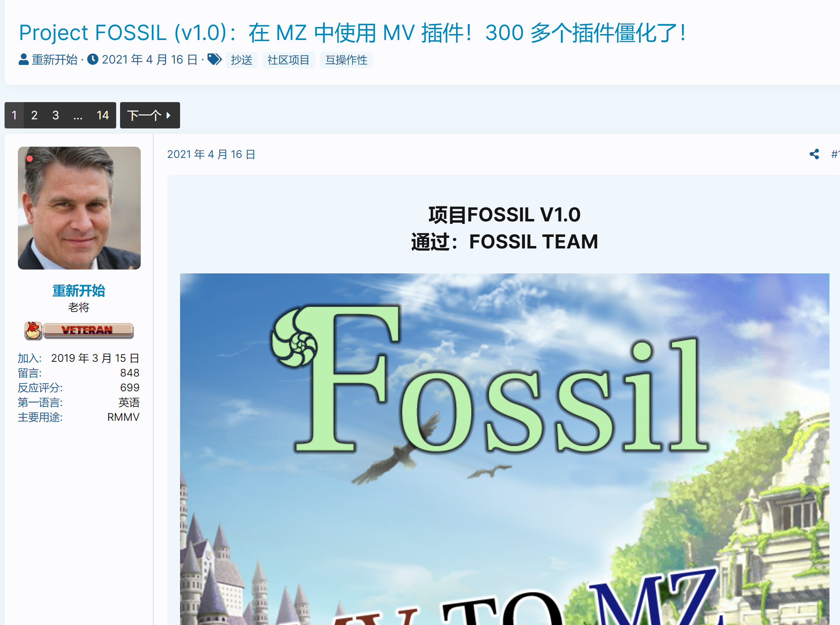Expand the page ellipsis selector
Screen dimensions: 840x625
click(x=78, y=115)
